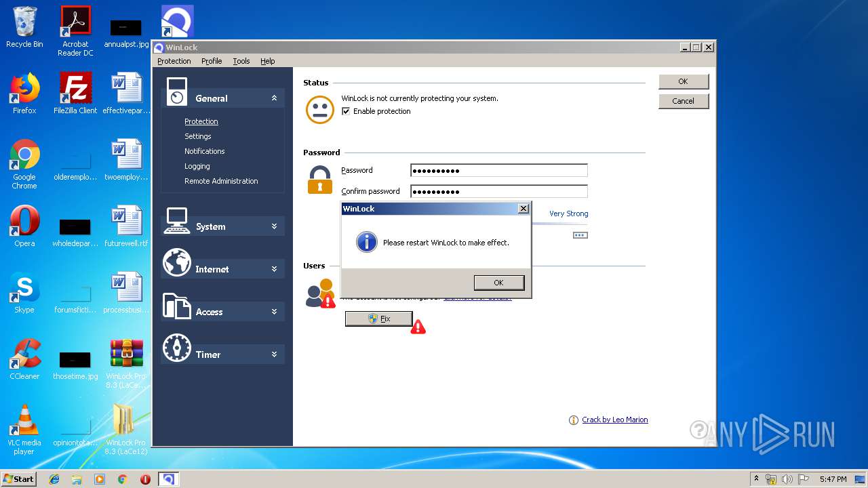The image size is (868, 488).
Task: Open Recycle Bin on desktop
Action: (x=24, y=28)
